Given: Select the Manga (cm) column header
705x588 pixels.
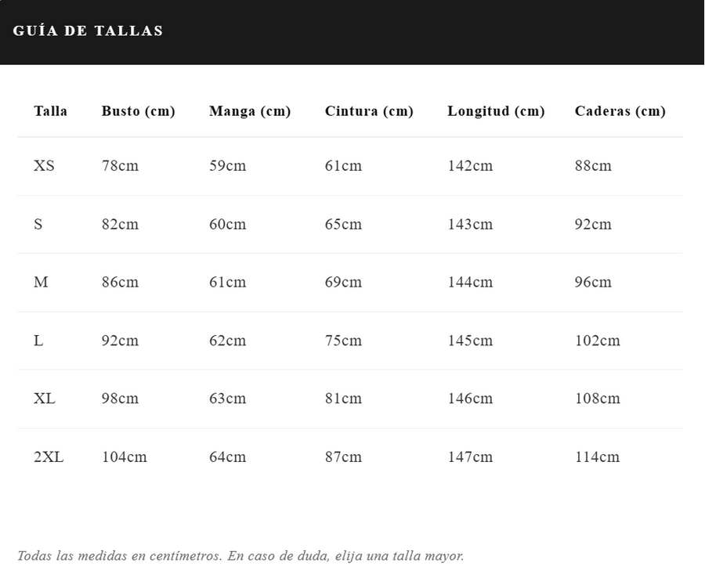Looking at the screenshot, I should (250, 111).
